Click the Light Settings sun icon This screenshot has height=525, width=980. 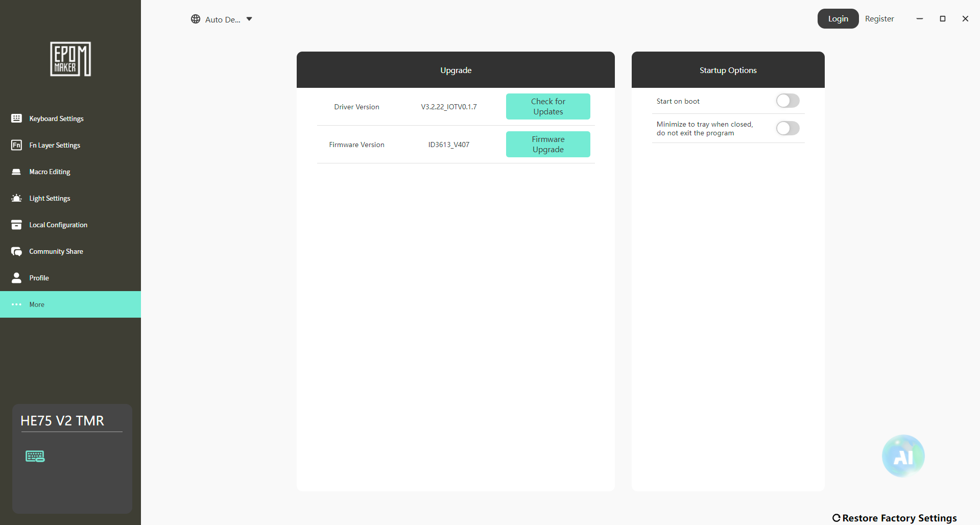click(16, 198)
